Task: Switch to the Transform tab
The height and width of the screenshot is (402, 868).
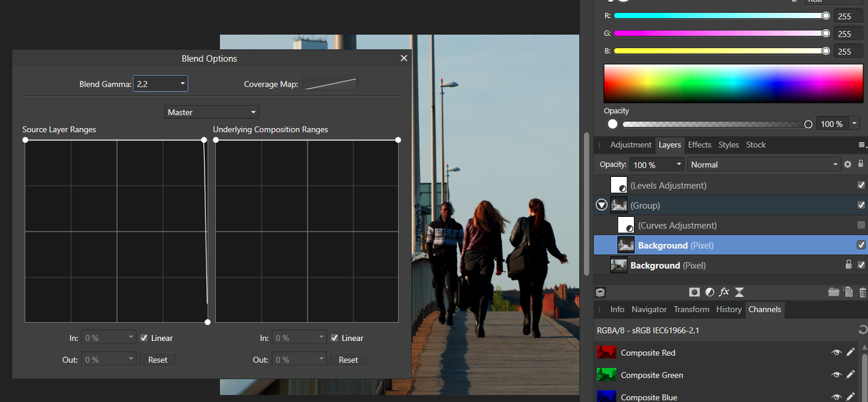Action: tap(692, 309)
